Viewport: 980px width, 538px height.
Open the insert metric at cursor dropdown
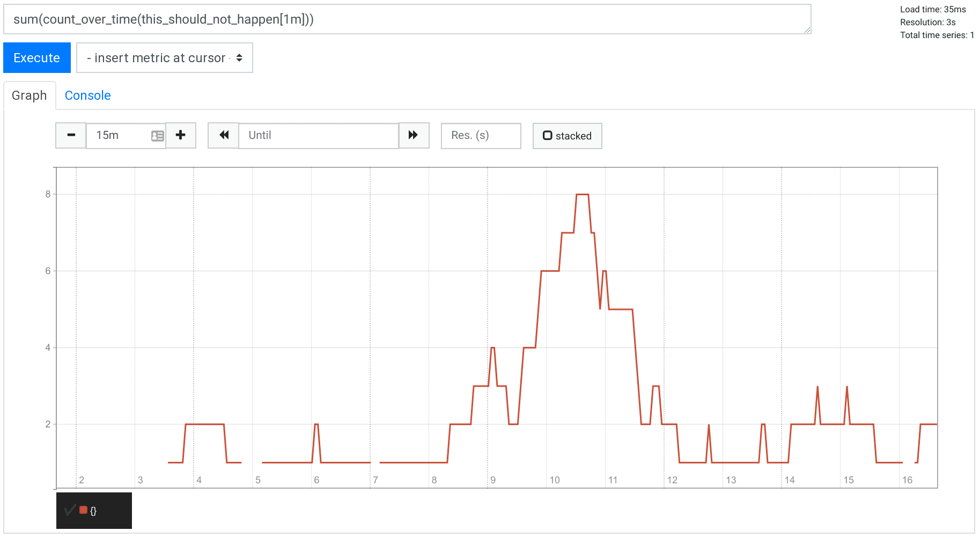164,58
